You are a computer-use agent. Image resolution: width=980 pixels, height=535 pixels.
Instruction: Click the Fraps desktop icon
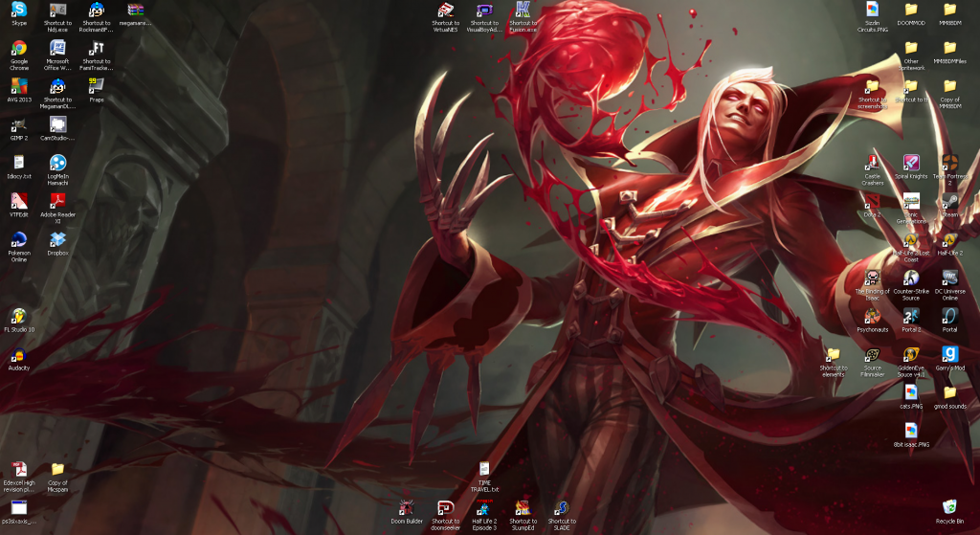click(x=97, y=86)
